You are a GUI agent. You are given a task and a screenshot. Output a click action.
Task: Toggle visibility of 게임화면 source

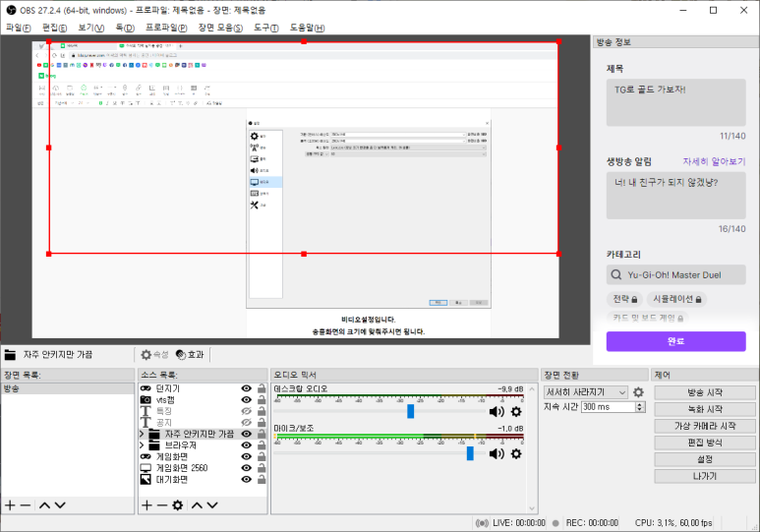point(246,457)
